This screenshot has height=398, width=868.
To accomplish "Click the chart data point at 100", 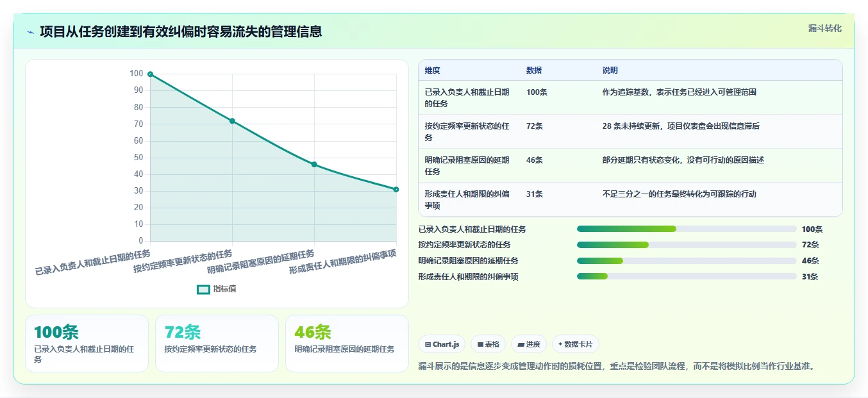I will pos(150,74).
